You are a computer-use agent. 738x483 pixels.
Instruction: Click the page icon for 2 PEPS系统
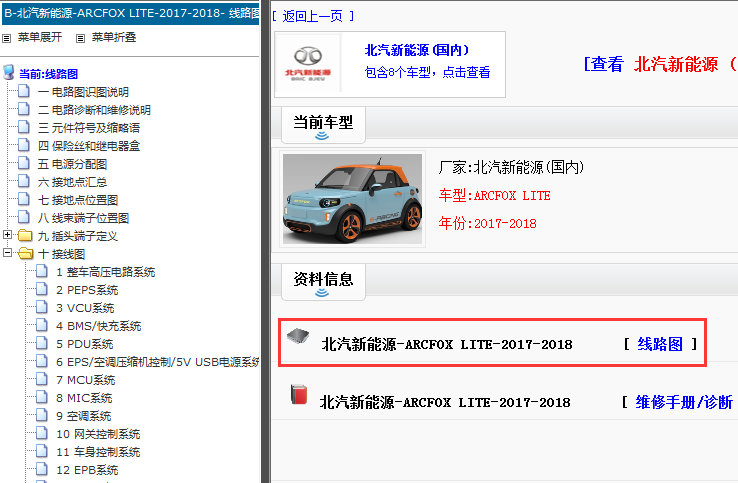[x=42, y=289]
